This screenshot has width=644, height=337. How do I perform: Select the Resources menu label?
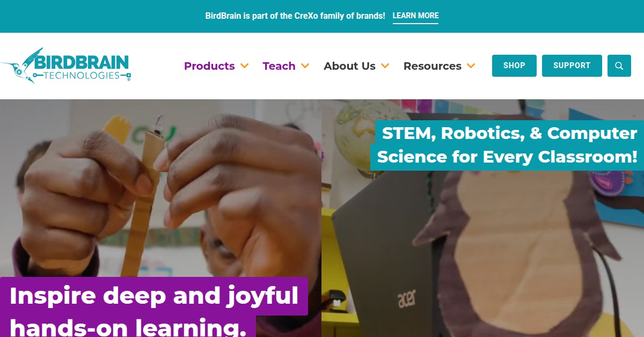pyautogui.click(x=433, y=66)
